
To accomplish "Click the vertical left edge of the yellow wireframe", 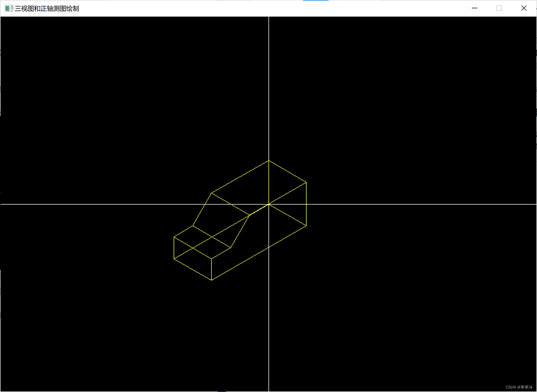I will (174, 248).
